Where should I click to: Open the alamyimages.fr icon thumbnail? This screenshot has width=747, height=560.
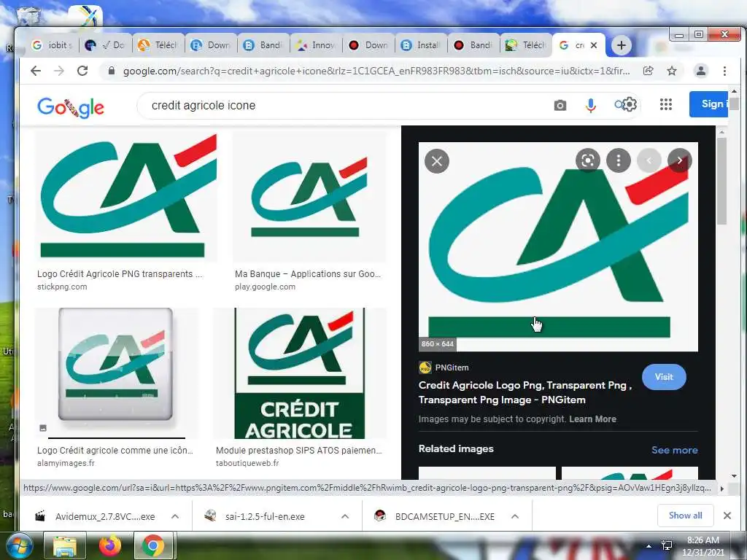(x=117, y=373)
